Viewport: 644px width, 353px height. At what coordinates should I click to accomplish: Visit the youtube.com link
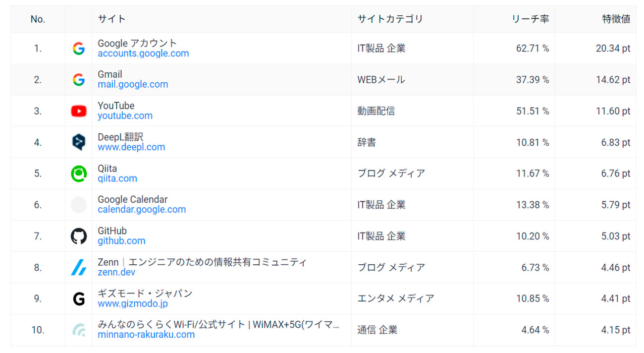tap(125, 116)
